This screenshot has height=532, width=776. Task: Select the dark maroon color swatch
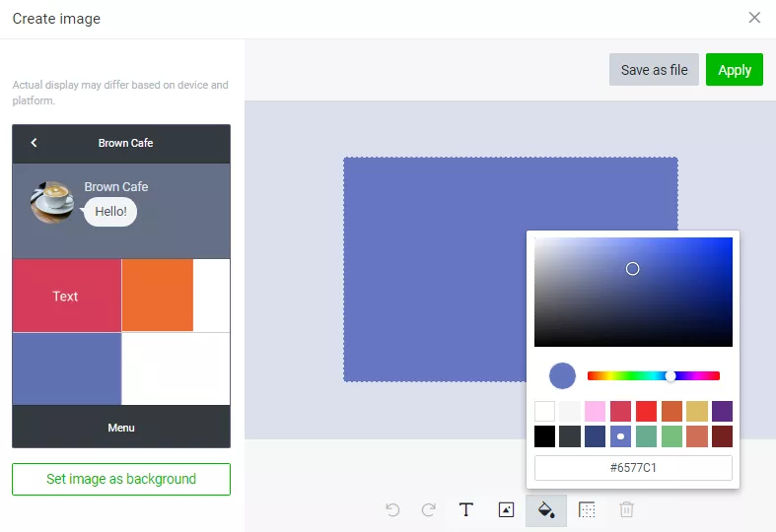722,436
